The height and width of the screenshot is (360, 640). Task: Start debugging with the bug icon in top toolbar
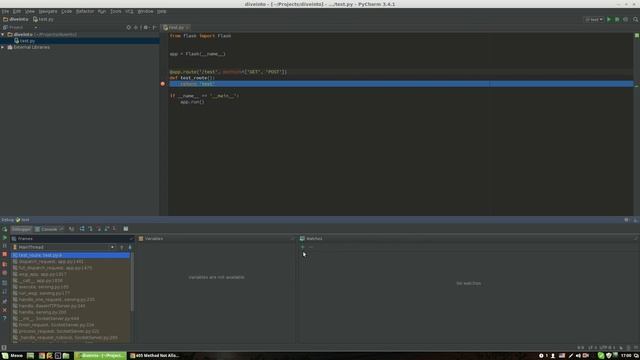[x=617, y=19]
